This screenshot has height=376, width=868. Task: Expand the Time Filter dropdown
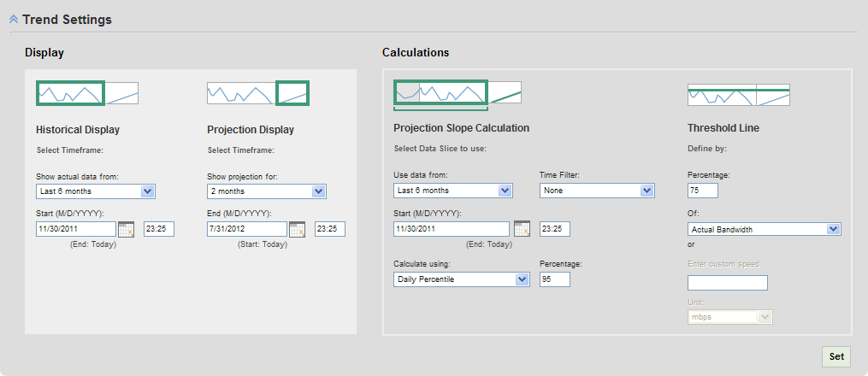(x=598, y=191)
